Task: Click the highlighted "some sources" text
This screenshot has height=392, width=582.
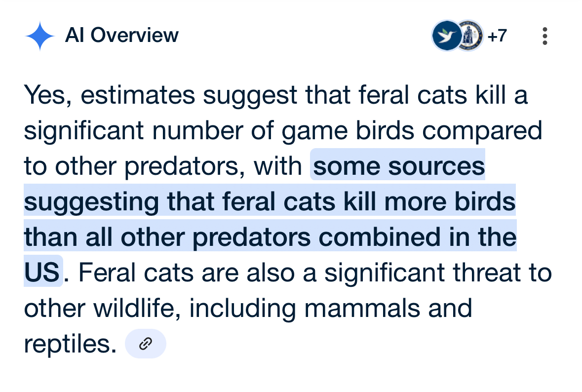Action: pyautogui.click(x=399, y=166)
